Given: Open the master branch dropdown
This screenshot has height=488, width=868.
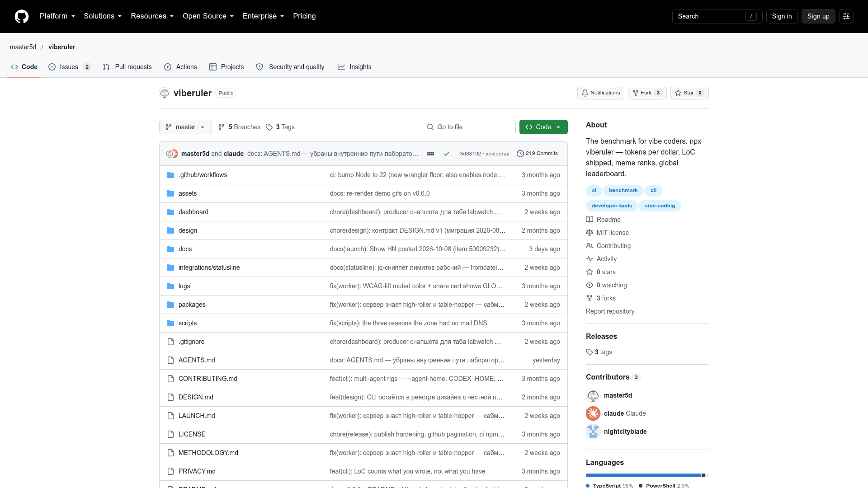Looking at the screenshot, I should coord(185,127).
